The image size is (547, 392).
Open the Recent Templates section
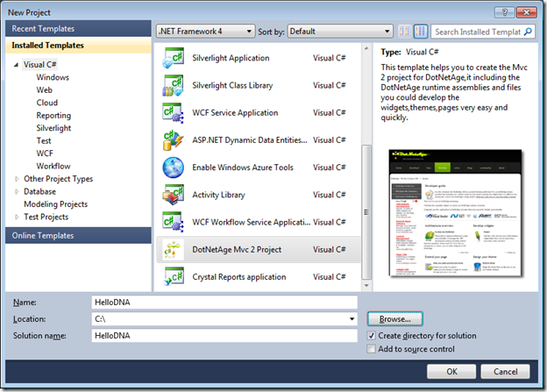point(79,29)
